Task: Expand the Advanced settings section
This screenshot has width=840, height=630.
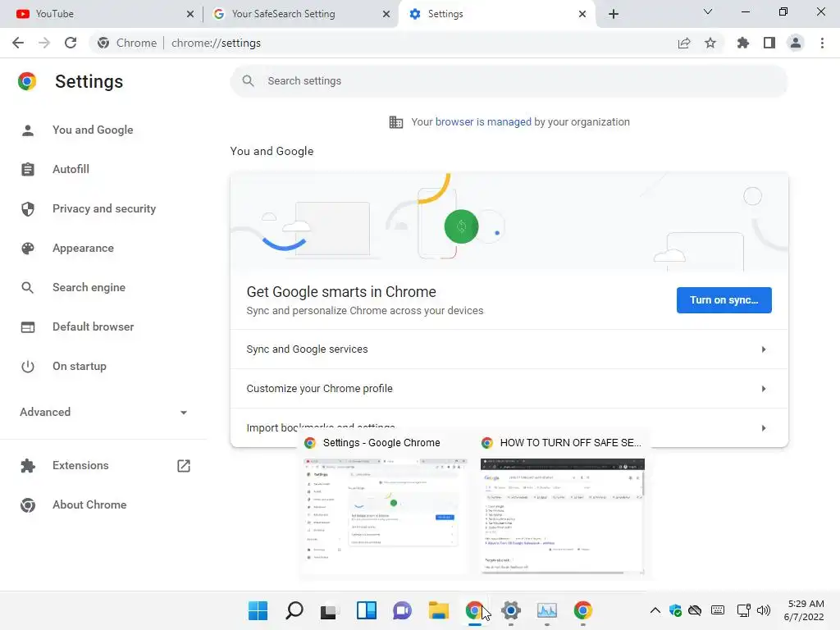Action: [x=103, y=412]
